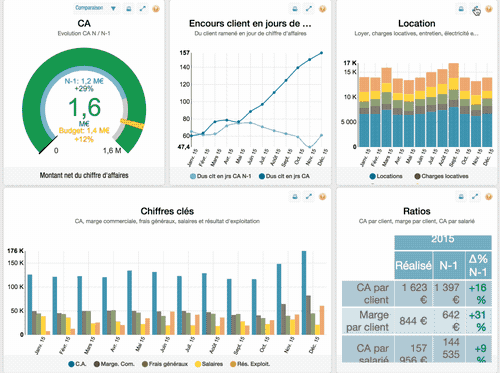This screenshot has height=373, width=500.
Task: Expand the CA widget to fullscreen
Action: click(143, 9)
